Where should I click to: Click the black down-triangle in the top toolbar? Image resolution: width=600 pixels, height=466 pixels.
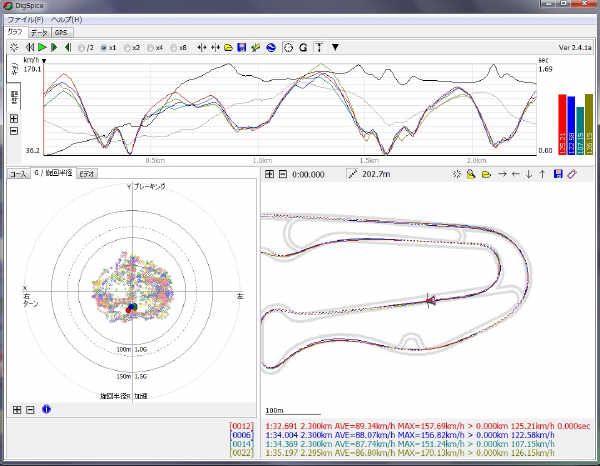[335, 47]
